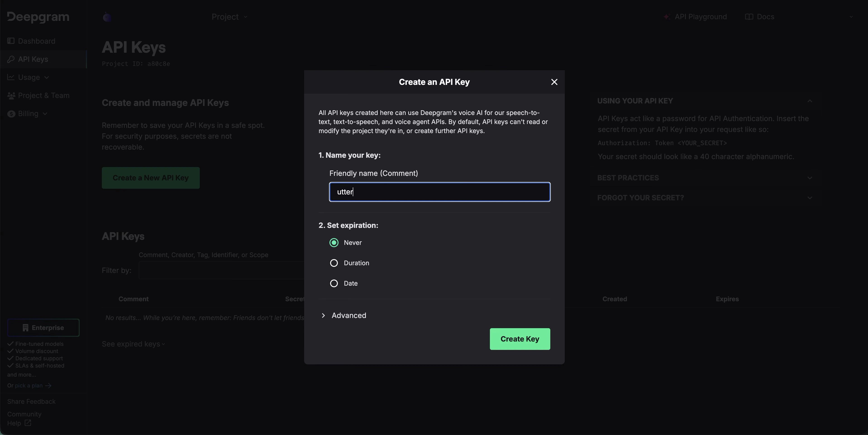Select the Never expiration option

coord(334,243)
